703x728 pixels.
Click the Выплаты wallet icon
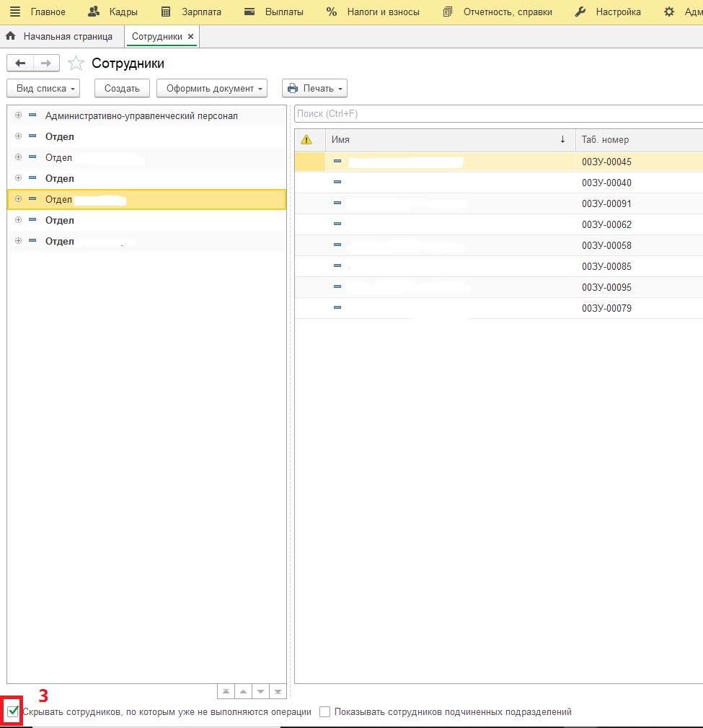(x=249, y=12)
